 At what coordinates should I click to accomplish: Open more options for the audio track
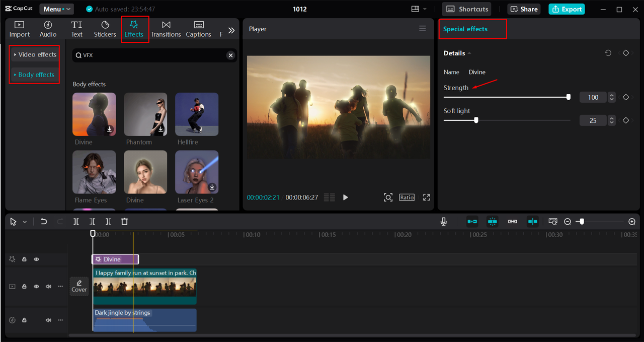pos(60,320)
